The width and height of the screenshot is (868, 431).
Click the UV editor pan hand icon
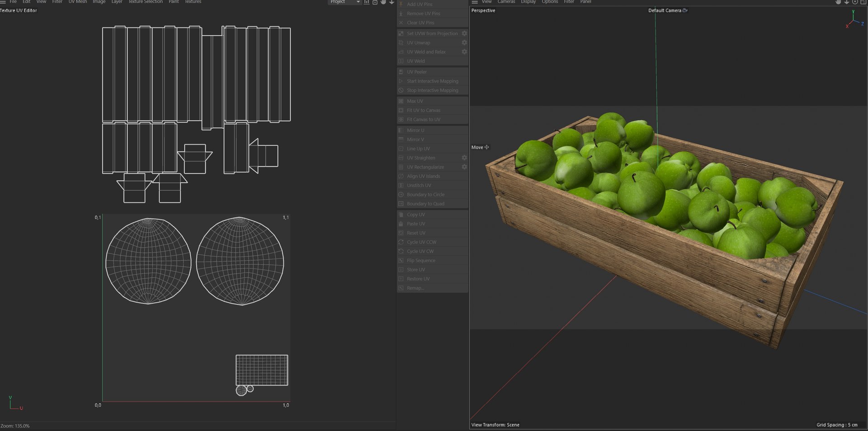pyautogui.click(x=383, y=2)
